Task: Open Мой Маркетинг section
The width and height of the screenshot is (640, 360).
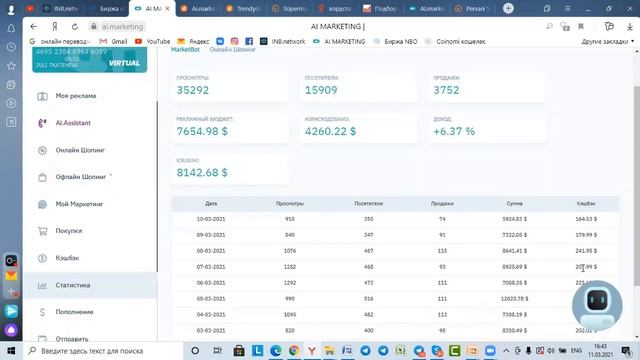Action: (79, 204)
